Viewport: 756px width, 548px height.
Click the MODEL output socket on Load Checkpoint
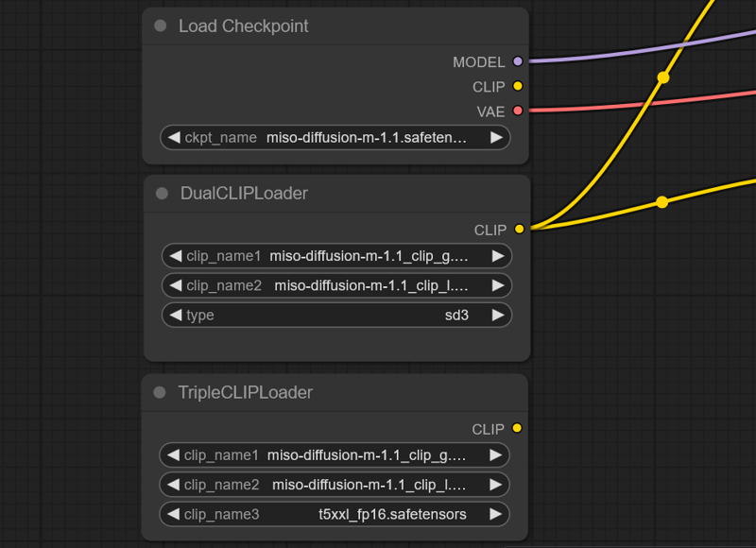pos(518,61)
